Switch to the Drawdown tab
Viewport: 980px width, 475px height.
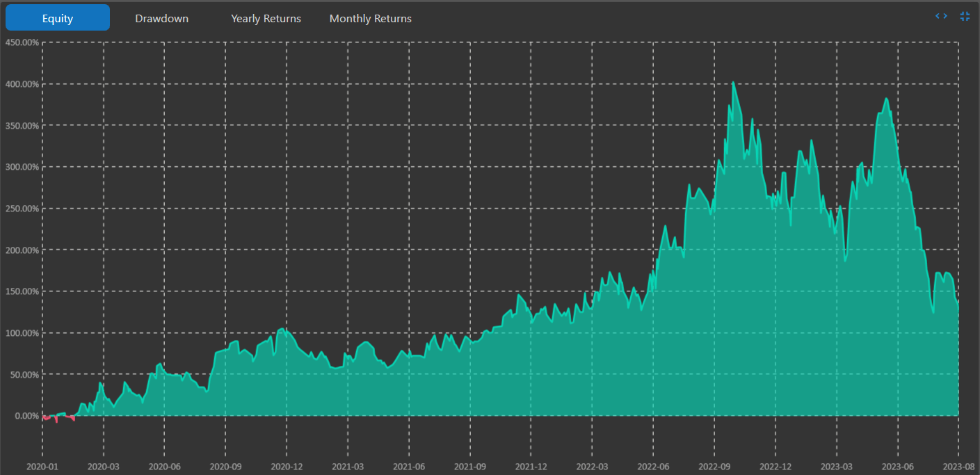[161, 19]
